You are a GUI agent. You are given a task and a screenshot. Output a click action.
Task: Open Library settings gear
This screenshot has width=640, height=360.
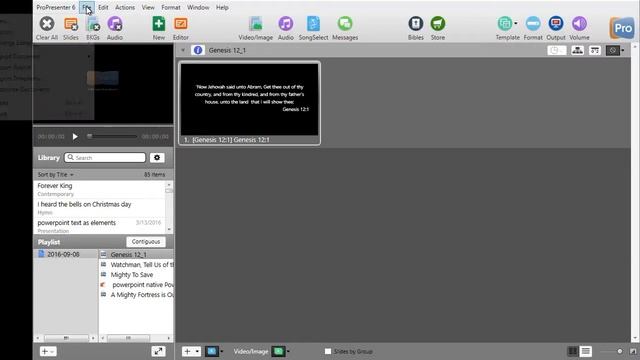click(x=157, y=158)
